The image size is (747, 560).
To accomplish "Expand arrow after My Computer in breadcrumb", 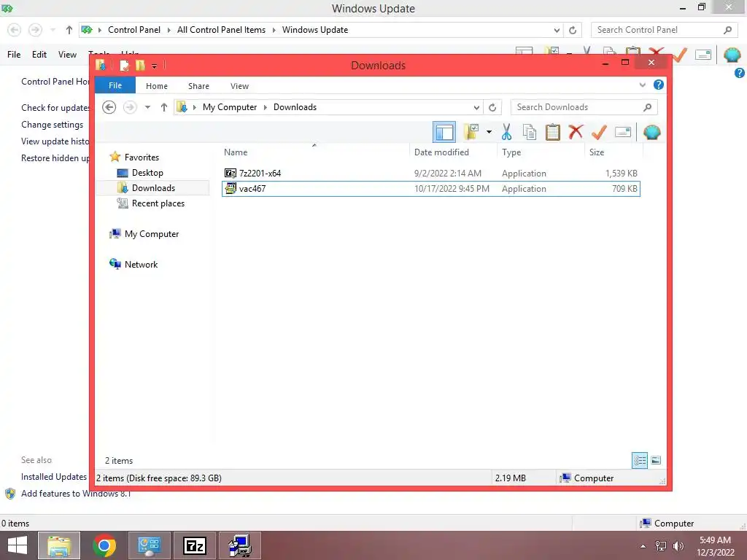I will point(266,107).
